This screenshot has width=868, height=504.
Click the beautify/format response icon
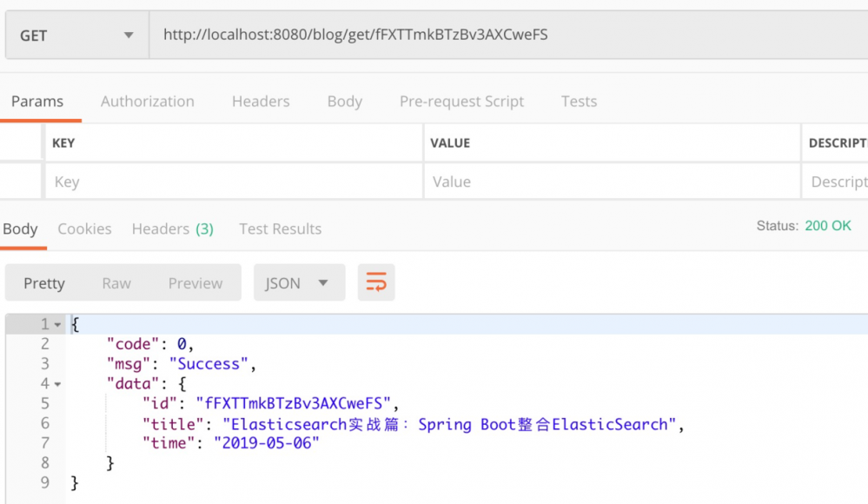click(376, 282)
